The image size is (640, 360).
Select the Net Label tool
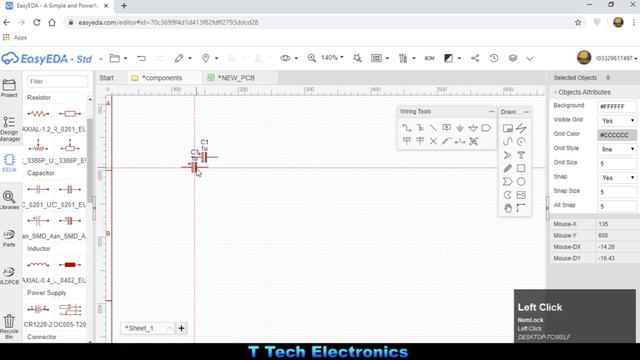[x=447, y=128]
